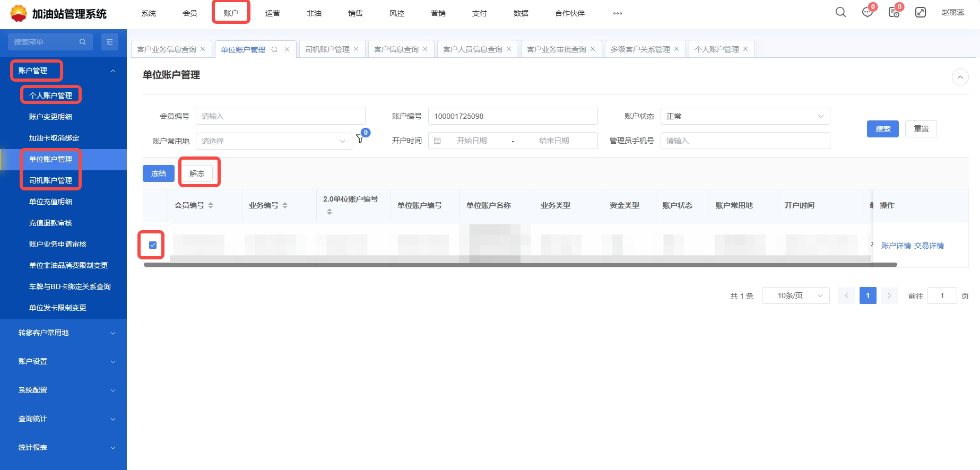Expand the 转移客户常用地 sidebar section
The image size is (980, 470).
(x=64, y=333)
